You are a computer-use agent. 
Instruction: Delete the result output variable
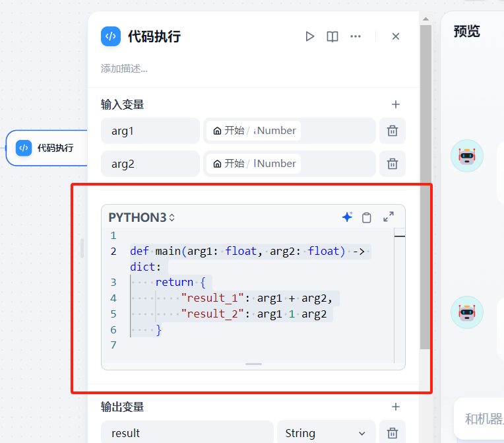pyautogui.click(x=393, y=433)
